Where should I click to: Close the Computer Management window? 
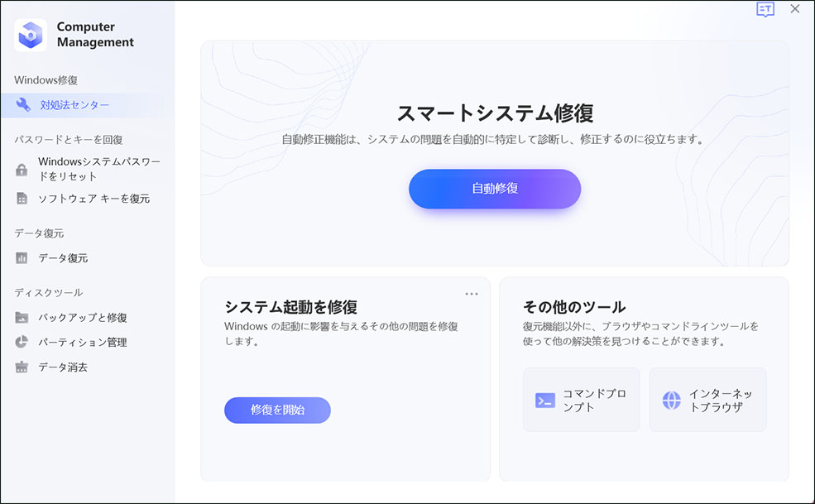point(795,9)
